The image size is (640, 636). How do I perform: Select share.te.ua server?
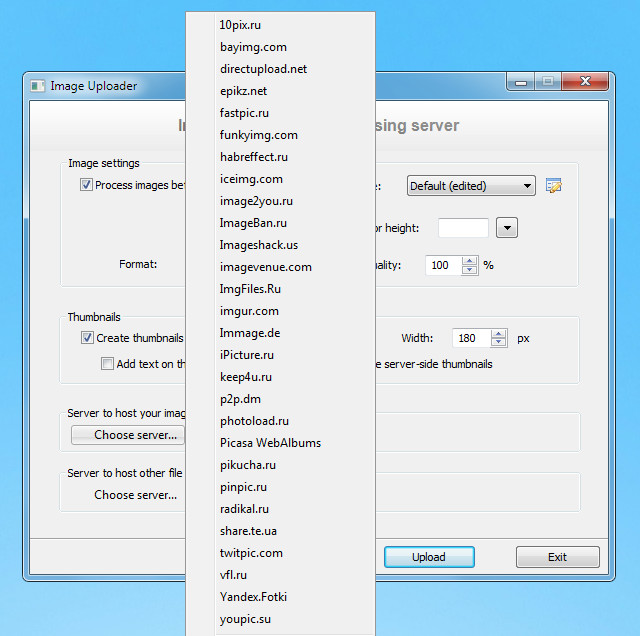[x=280, y=532]
